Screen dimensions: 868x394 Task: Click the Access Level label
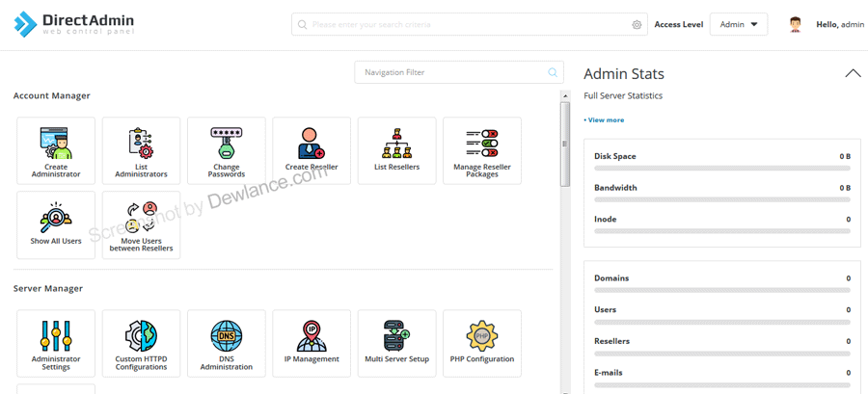[679, 24]
